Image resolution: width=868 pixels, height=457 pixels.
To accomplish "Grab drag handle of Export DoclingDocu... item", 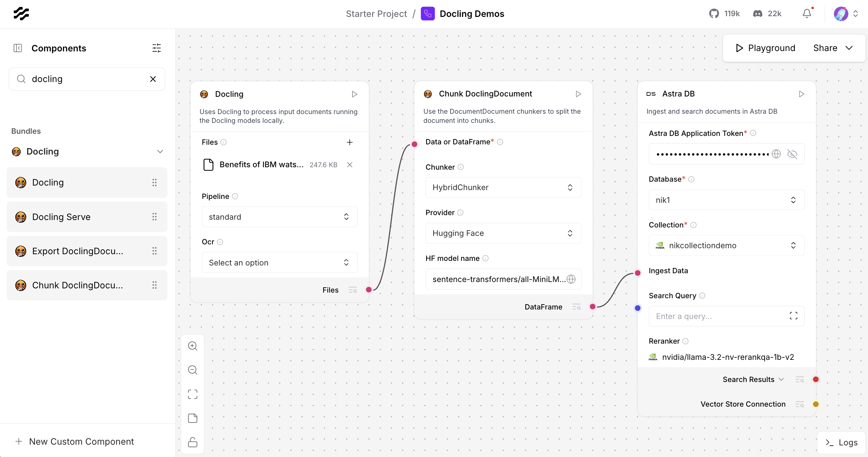I will 154,251.
